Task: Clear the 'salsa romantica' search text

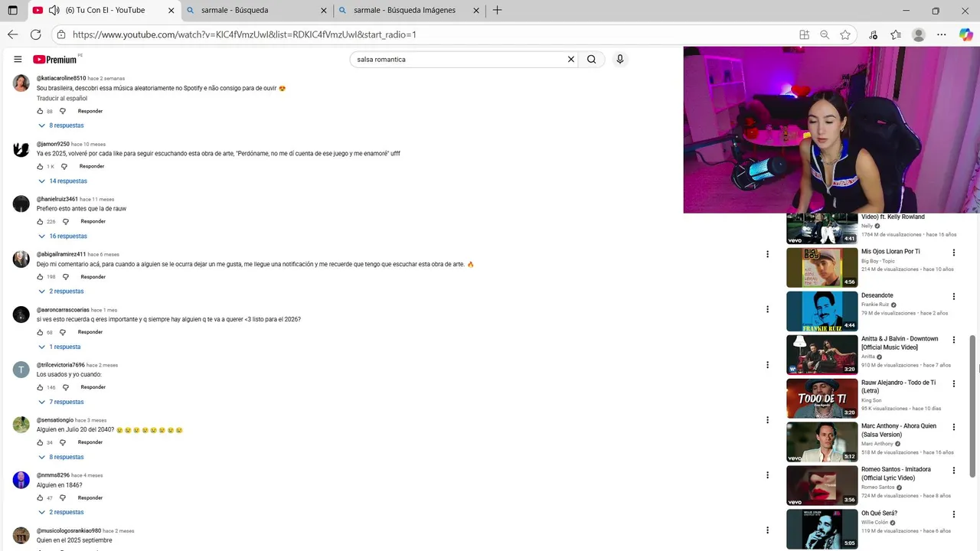Action: (x=570, y=59)
